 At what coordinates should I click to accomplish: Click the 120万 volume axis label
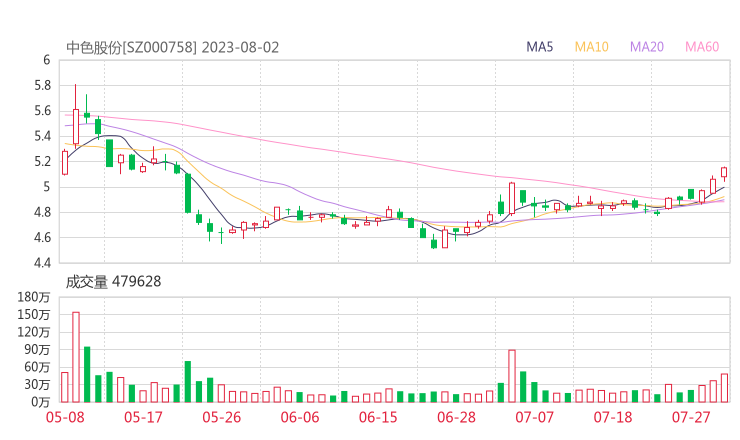(34, 332)
